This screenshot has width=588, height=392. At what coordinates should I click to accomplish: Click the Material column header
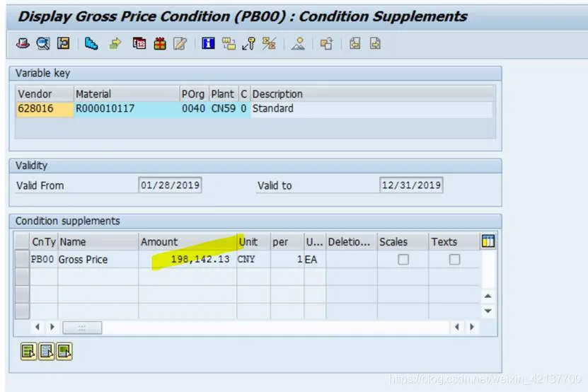(x=127, y=94)
